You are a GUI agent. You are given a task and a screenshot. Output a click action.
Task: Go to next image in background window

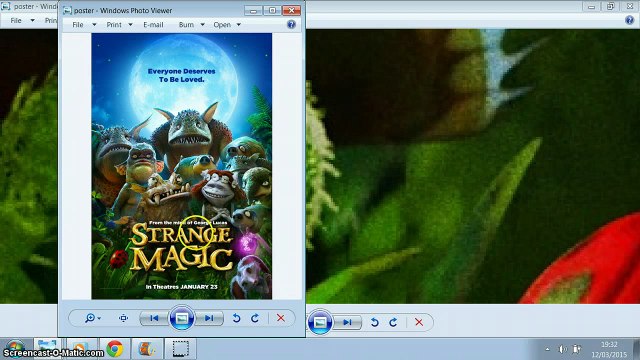[x=347, y=322]
